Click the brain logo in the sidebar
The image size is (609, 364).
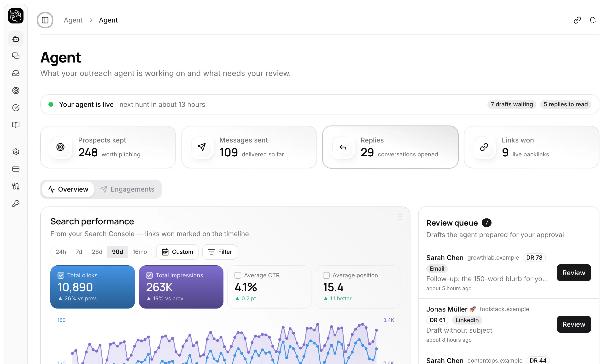coord(16,16)
